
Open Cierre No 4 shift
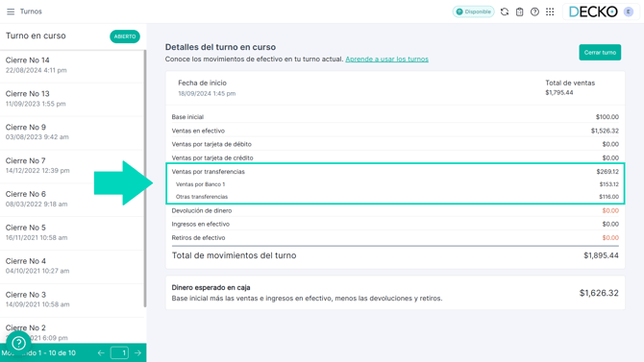(x=72, y=266)
